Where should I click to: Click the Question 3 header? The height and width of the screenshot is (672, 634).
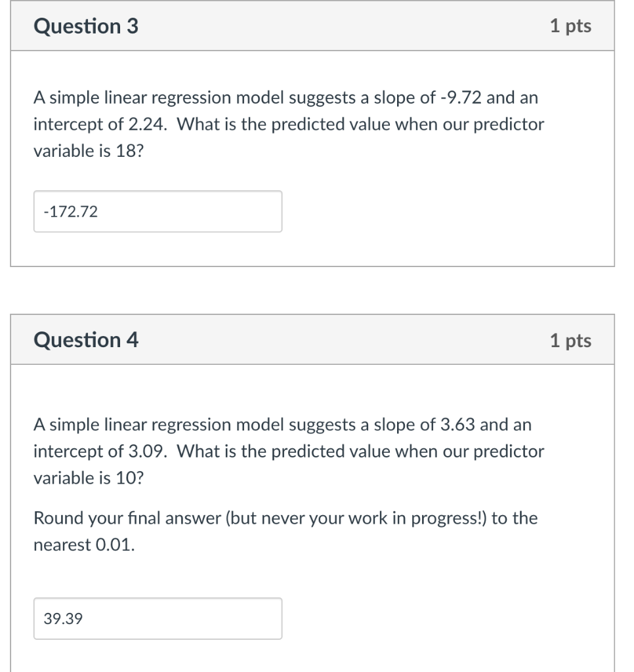pos(85,26)
